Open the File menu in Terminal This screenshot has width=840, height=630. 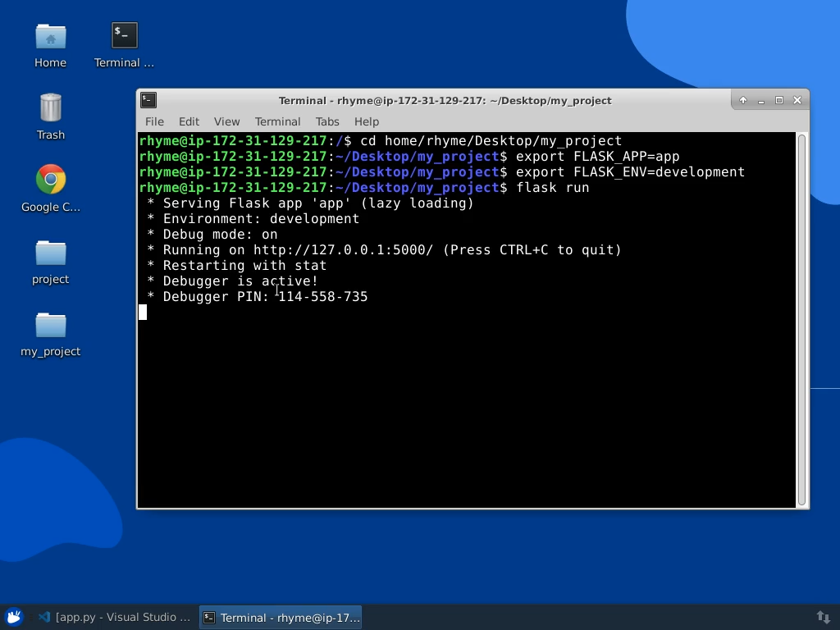coord(154,121)
